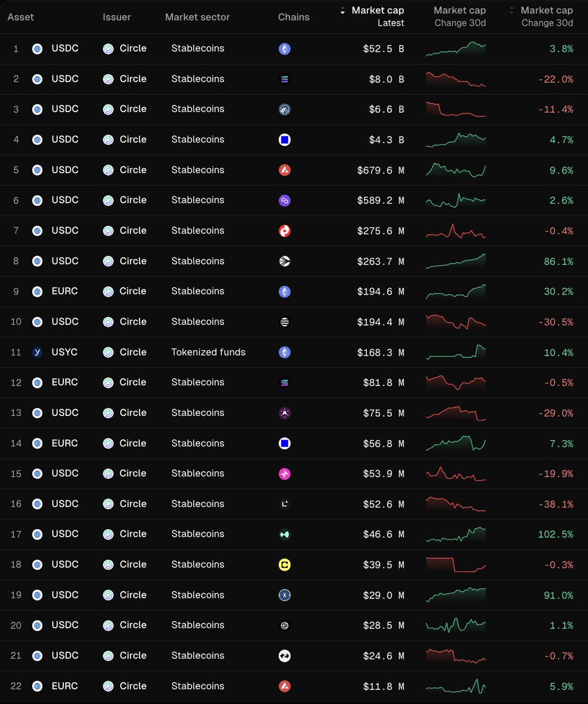
Task: Click the Circle issuer logo in row 1
Action: 108,49
